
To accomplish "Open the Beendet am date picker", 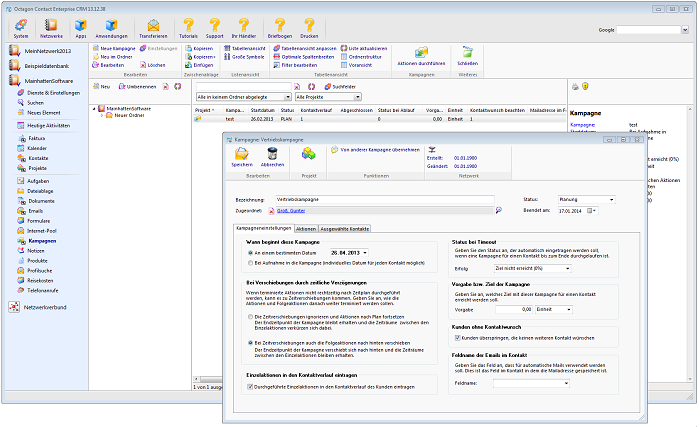I will 592,211.
